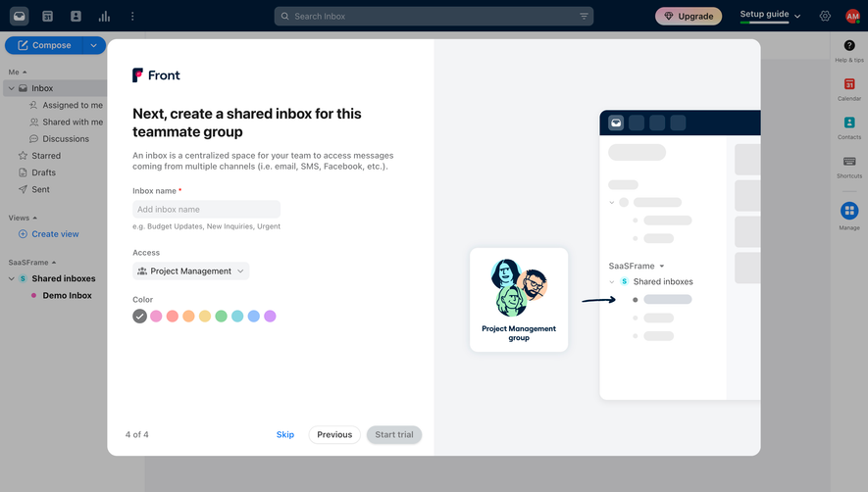
Task: Collapse the Views section
Action: coord(35,218)
